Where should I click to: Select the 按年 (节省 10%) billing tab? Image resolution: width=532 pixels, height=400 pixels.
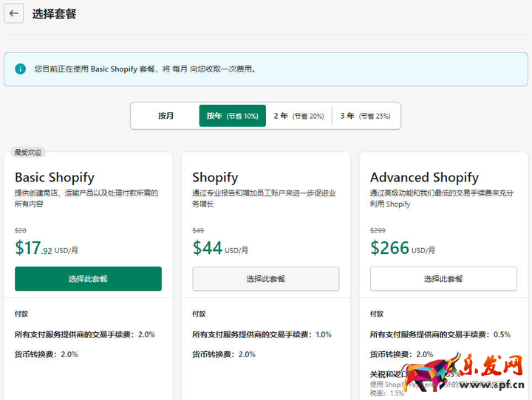[x=233, y=116]
